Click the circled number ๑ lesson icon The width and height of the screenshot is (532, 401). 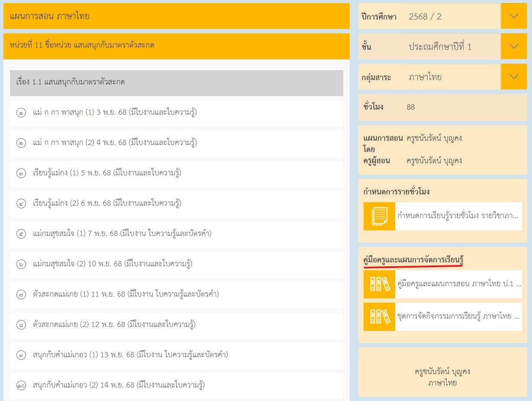21,113
